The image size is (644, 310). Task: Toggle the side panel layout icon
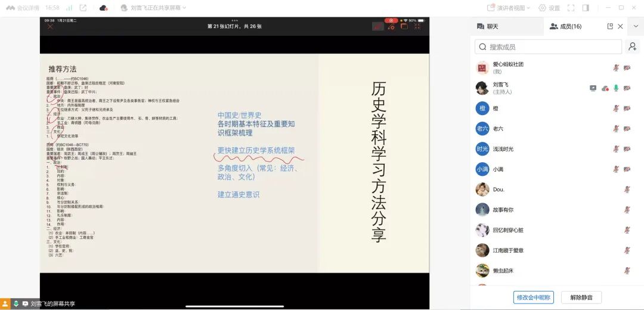coord(586,8)
